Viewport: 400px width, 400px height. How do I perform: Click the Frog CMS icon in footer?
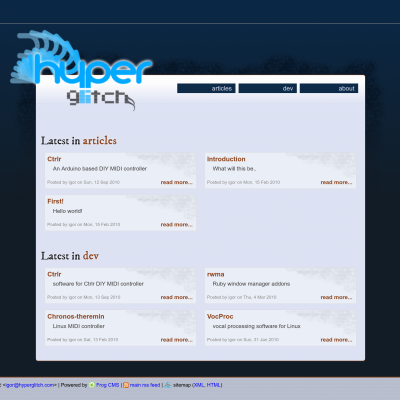(92, 385)
